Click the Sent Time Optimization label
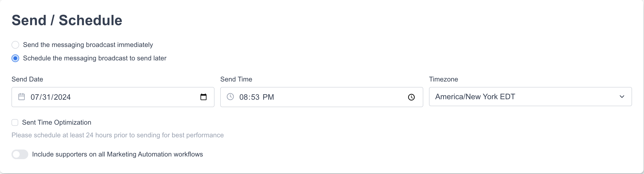This screenshot has height=174, width=644. click(56, 122)
